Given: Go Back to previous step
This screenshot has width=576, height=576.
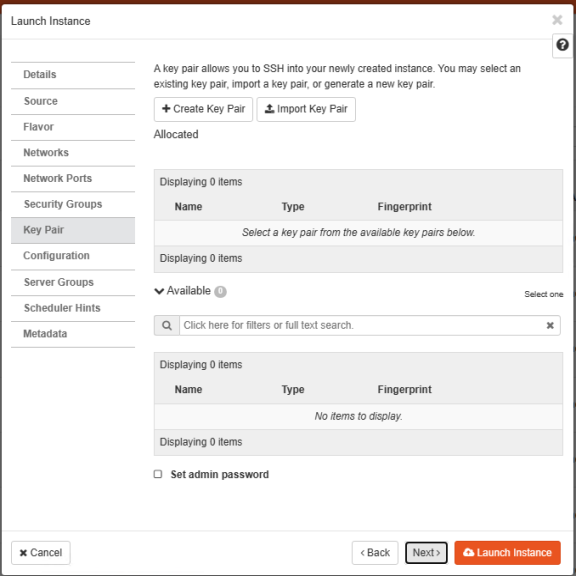Looking at the screenshot, I should click(375, 552).
